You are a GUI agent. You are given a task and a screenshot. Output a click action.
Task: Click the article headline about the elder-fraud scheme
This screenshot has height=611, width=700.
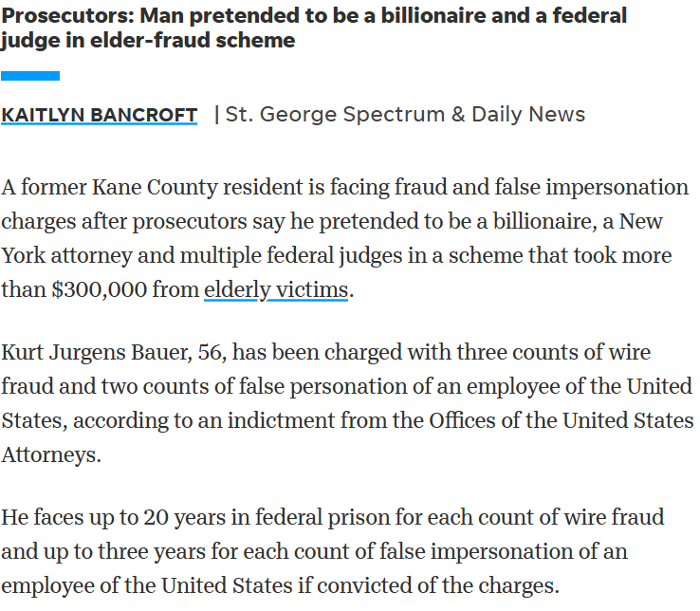(314, 28)
